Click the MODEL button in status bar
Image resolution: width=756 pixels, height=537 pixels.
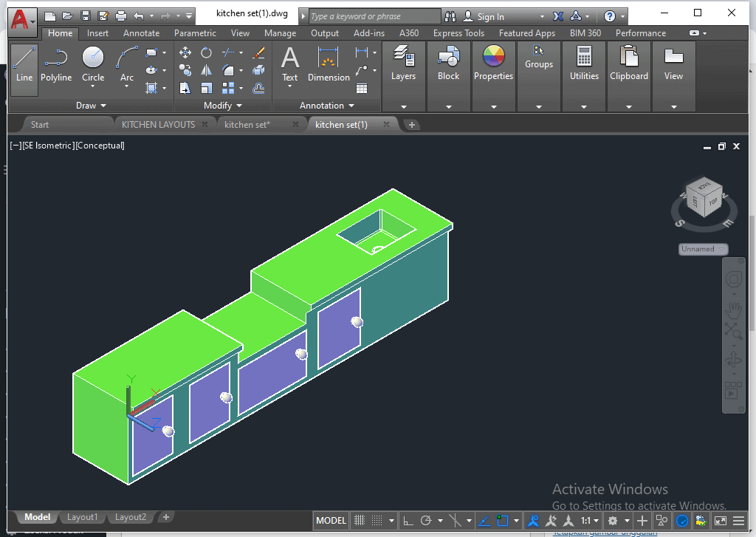(x=331, y=521)
